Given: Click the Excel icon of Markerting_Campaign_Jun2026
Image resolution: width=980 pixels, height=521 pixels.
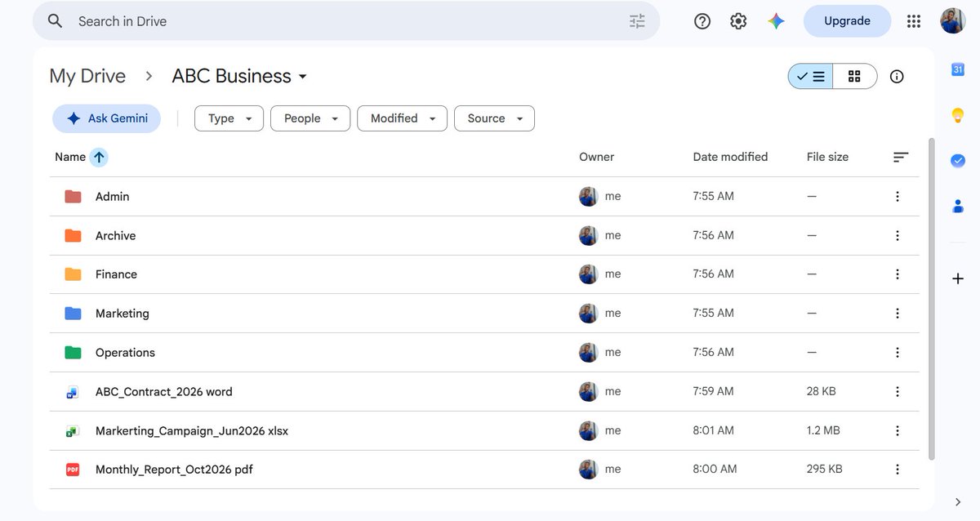Looking at the screenshot, I should coord(73,430).
